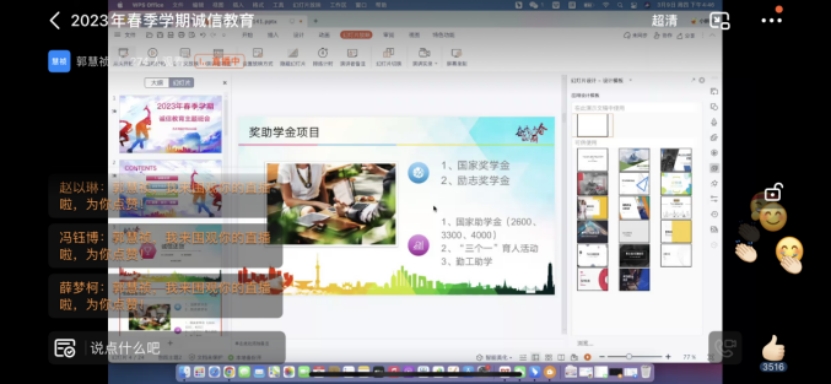Switch the thumbnail pane to 大纲 view
831x384 pixels.
[x=157, y=83]
